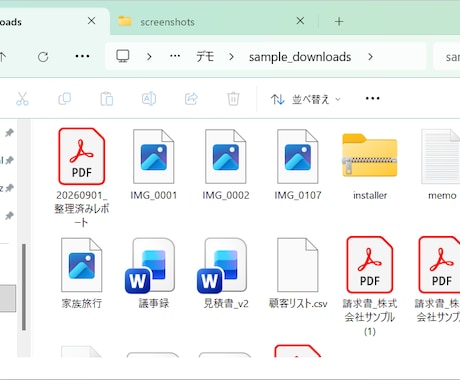Click the This PC monitor icon

pyautogui.click(x=123, y=56)
